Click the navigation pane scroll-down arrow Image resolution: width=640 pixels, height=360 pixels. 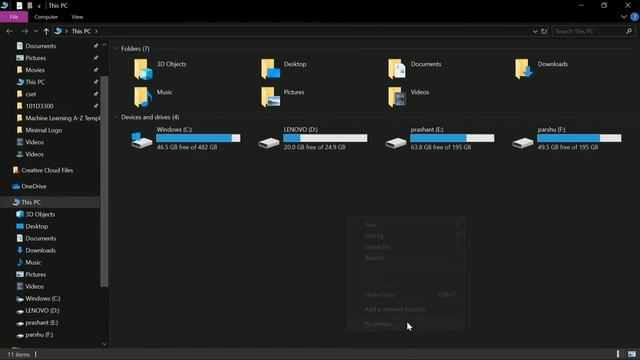pos(104,344)
